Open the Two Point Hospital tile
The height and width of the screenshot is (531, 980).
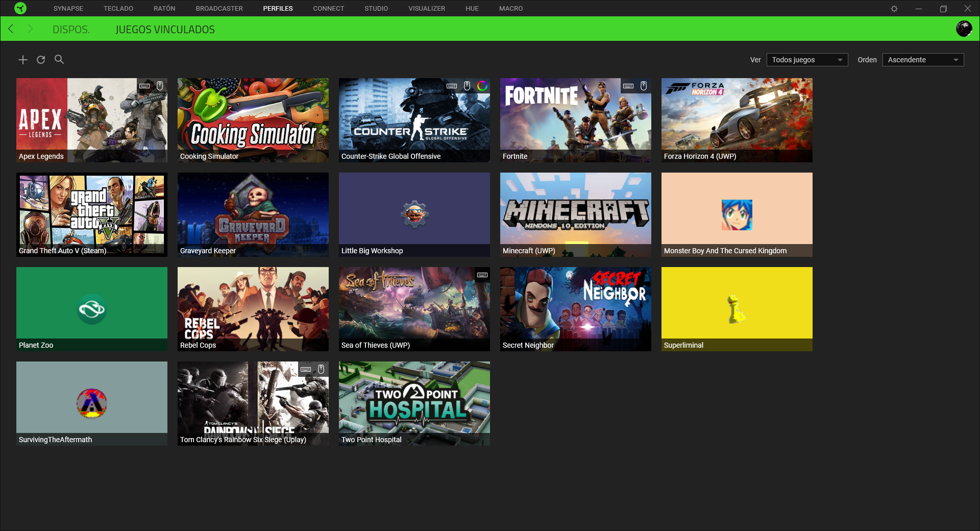(x=414, y=403)
